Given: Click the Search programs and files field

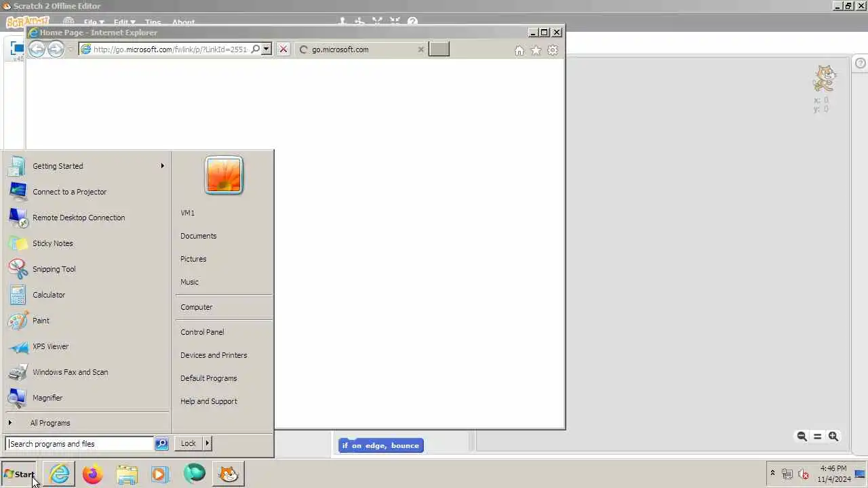Looking at the screenshot, I should (x=79, y=444).
